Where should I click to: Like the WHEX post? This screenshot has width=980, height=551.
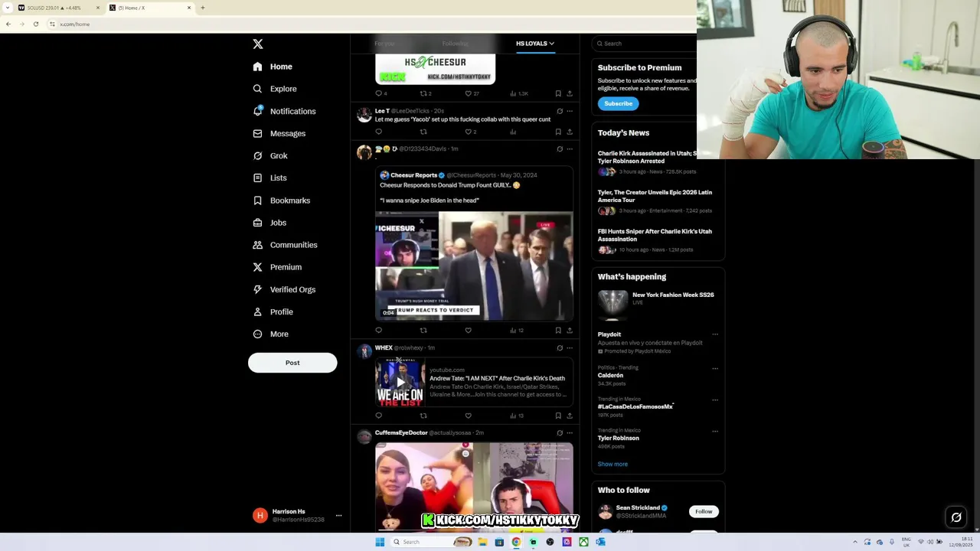pos(468,416)
